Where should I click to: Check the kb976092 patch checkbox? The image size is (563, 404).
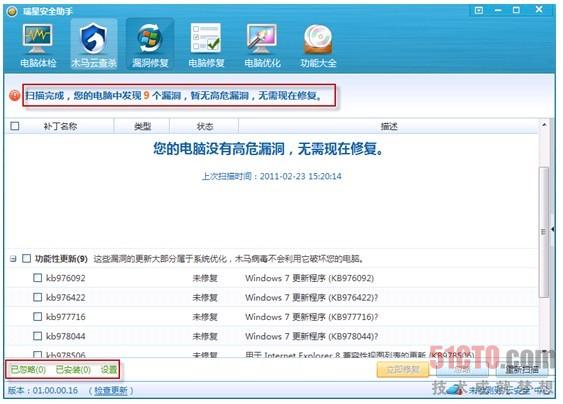point(37,278)
